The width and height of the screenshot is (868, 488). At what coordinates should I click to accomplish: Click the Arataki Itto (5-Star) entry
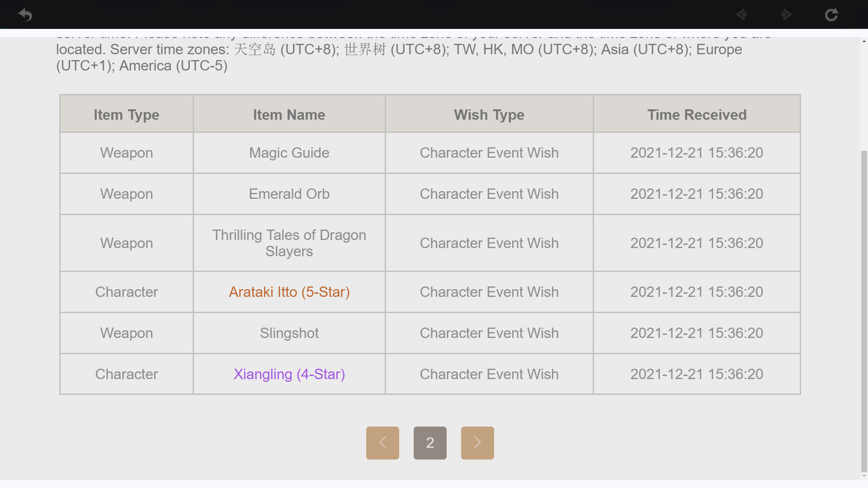point(289,292)
